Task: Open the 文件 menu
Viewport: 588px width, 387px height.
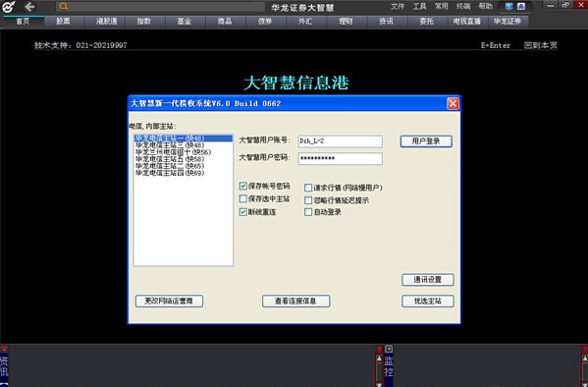Action: point(398,6)
